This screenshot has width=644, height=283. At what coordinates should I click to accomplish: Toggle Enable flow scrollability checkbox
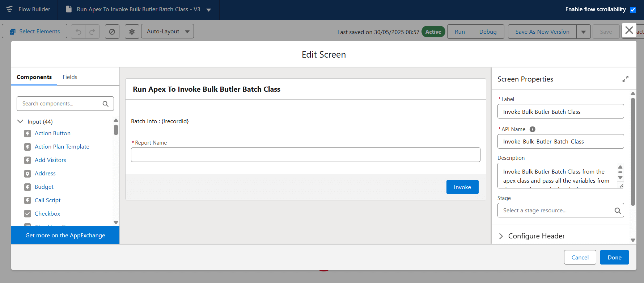point(633,10)
